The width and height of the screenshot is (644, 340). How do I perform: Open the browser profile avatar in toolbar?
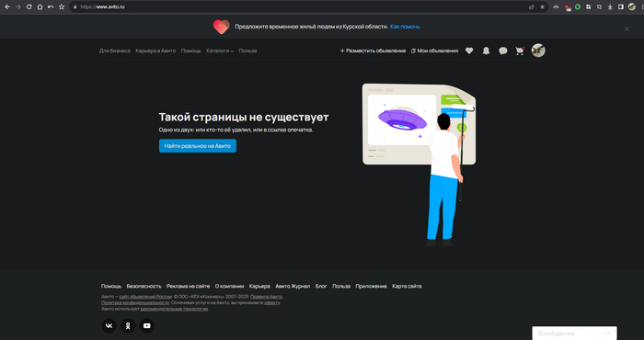(x=632, y=7)
